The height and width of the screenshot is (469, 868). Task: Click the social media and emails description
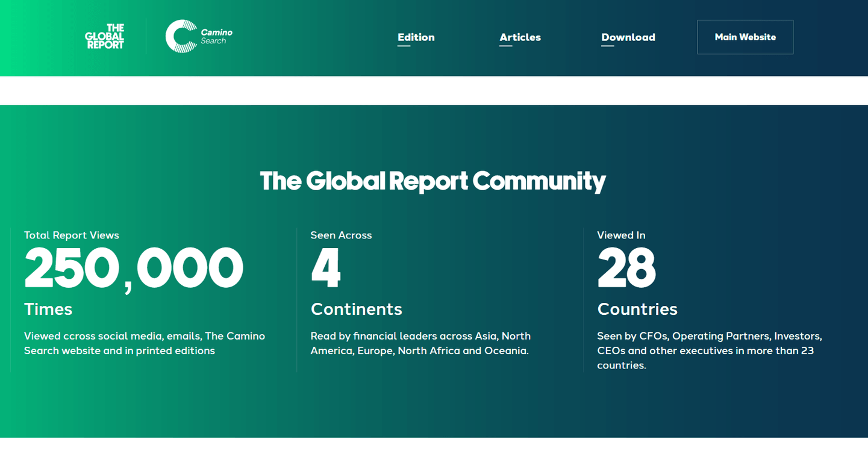(x=144, y=343)
